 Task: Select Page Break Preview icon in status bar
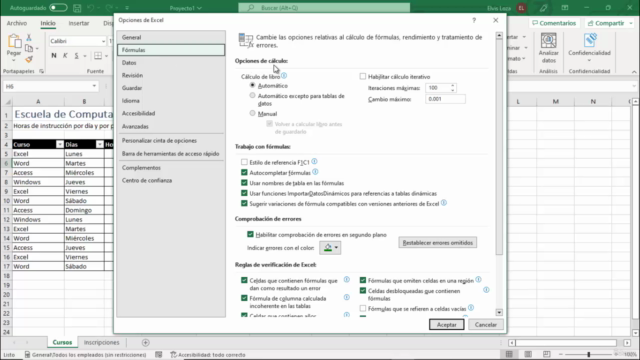tap(547, 354)
